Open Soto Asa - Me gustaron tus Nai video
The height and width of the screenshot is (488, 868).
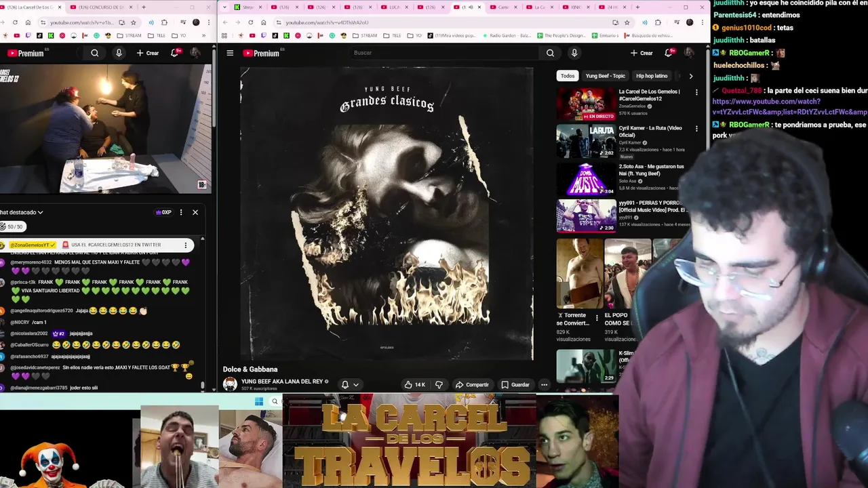click(586, 178)
